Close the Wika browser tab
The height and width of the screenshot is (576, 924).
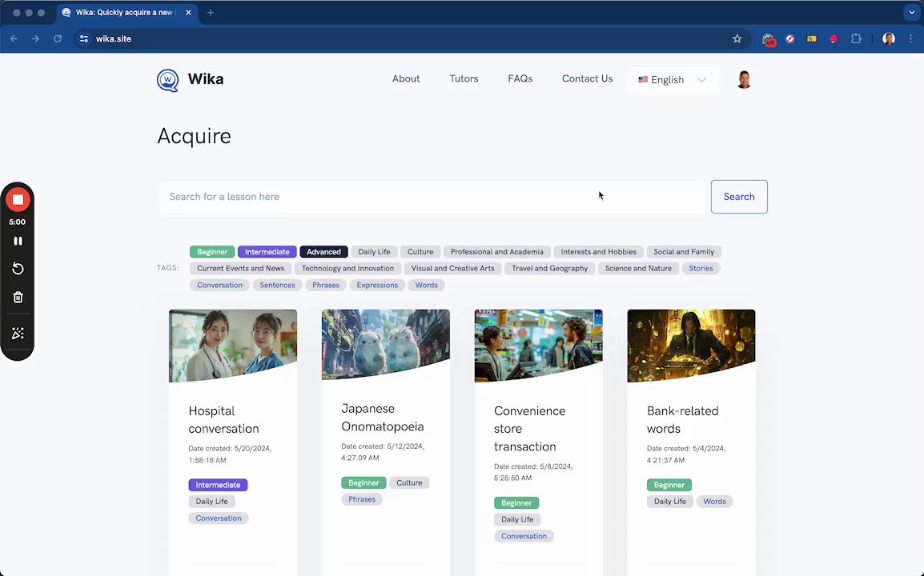click(x=189, y=12)
